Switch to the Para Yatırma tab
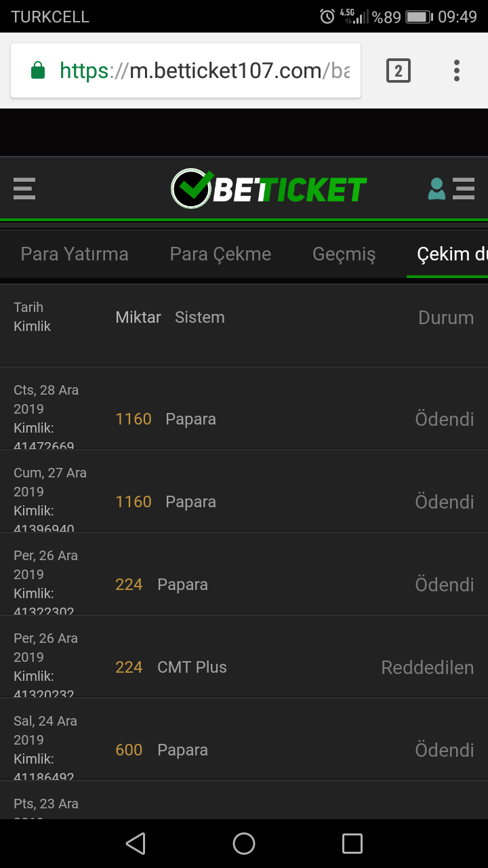Screen dimensions: 488x868 tap(75, 254)
